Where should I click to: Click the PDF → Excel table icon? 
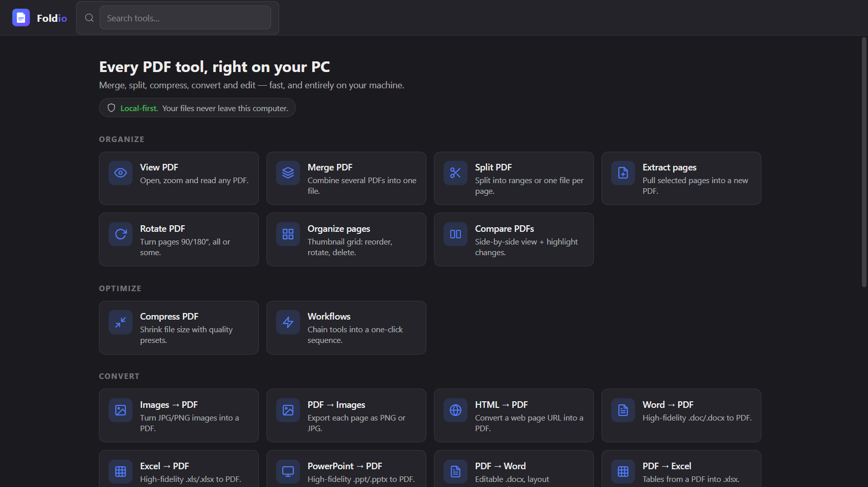point(623,472)
